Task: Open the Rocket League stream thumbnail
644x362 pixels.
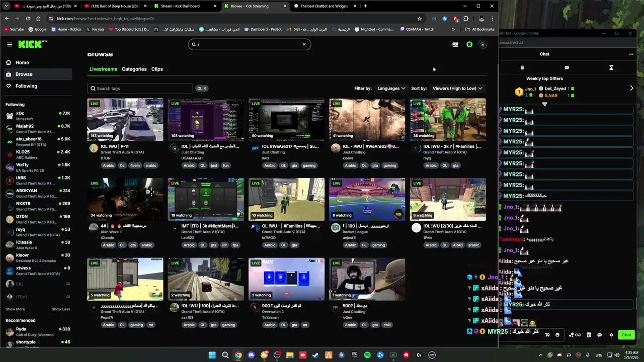Action: (x=367, y=199)
